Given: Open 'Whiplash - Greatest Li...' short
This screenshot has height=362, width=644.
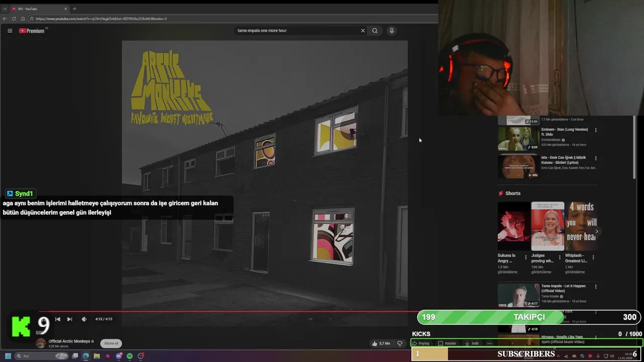Looking at the screenshot, I should pyautogui.click(x=581, y=226).
